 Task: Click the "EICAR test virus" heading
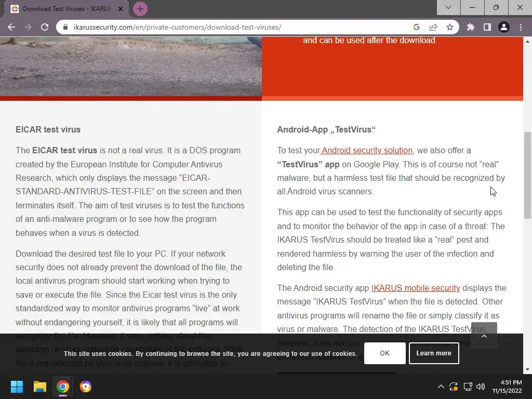pos(48,129)
